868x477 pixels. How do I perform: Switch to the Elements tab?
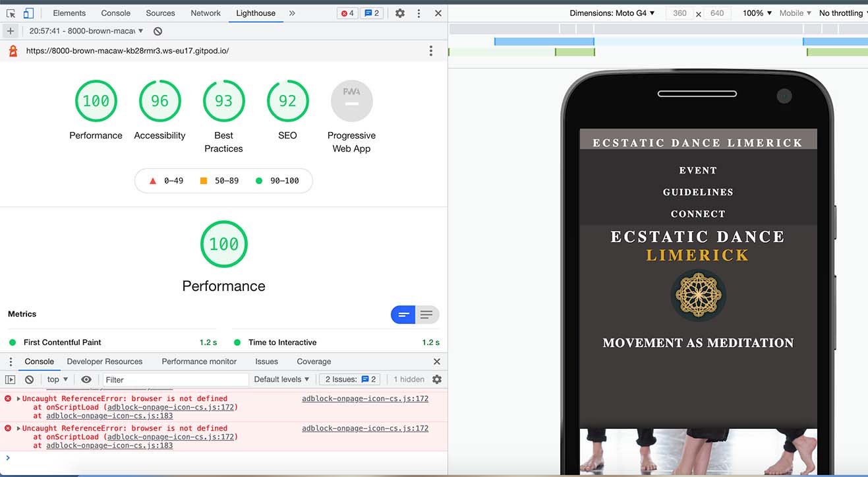69,13
